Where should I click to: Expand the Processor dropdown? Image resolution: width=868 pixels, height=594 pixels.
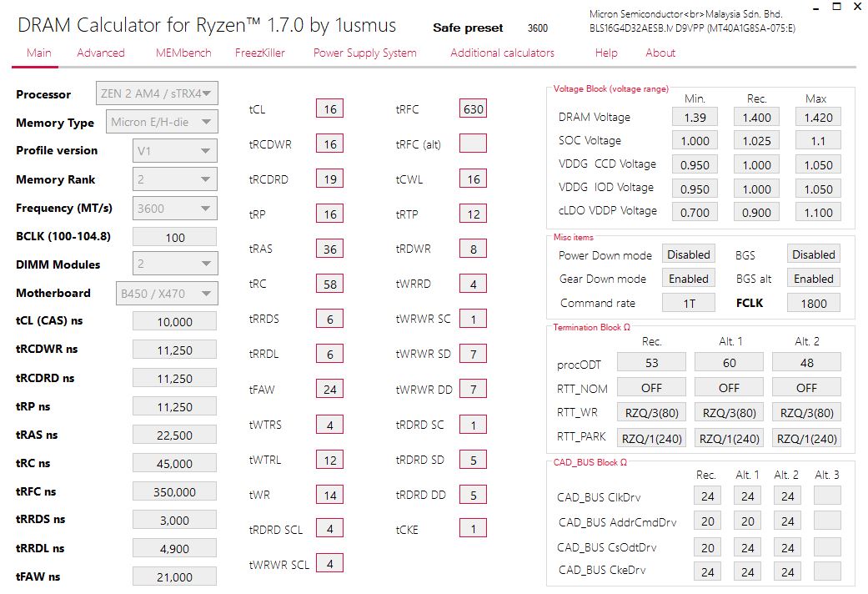(157, 93)
